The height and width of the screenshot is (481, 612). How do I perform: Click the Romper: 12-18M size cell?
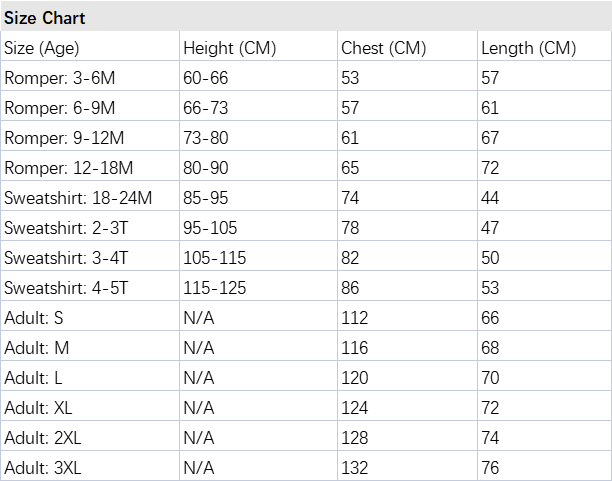[67, 168]
